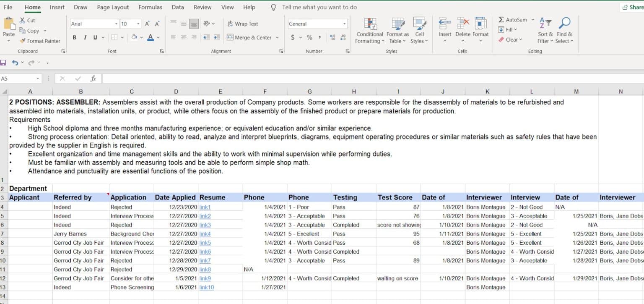Viewport: 644px width, 304px height.
Task: Toggle italic formatting
Action: click(x=84, y=37)
